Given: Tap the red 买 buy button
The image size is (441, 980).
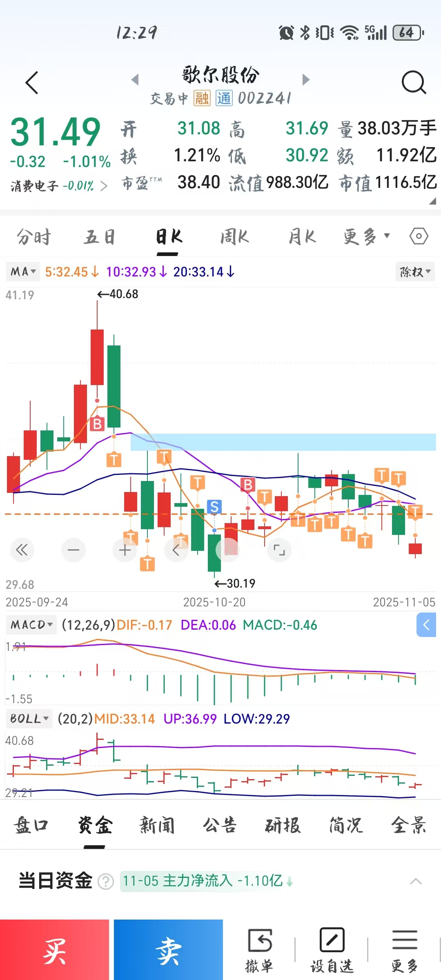Looking at the screenshot, I should [55, 950].
